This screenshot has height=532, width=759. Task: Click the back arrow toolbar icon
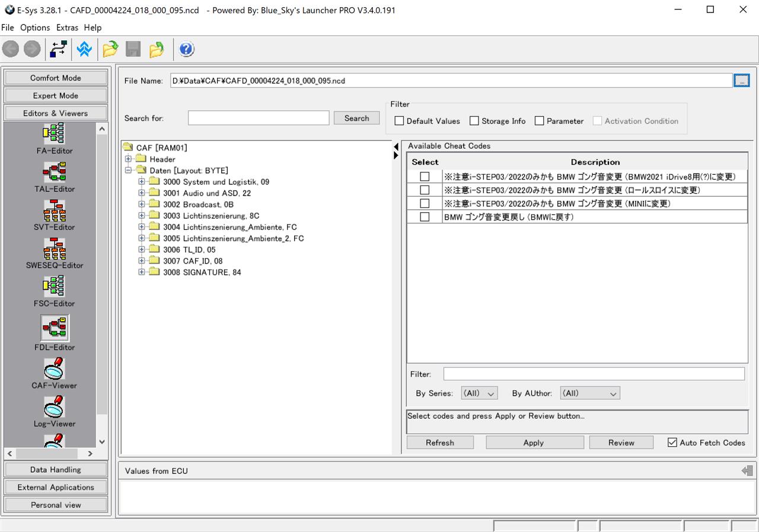point(11,49)
